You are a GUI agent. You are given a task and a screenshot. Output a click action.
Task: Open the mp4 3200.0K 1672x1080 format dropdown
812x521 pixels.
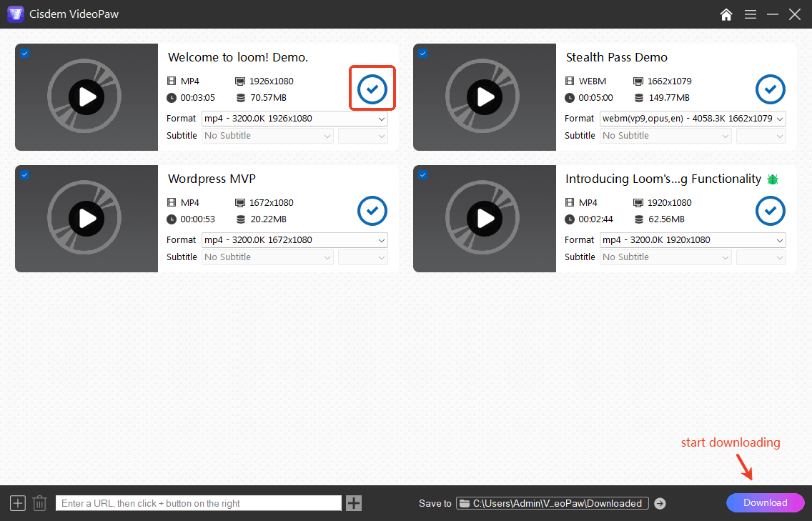pos(294,240)
